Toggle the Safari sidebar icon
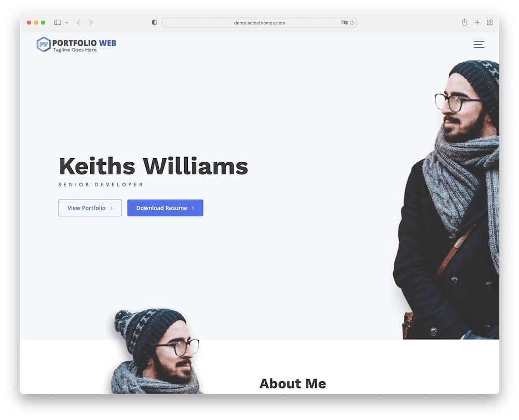This screenshot has width=519, height=420. pyautogui.click(x=57, y=22)
